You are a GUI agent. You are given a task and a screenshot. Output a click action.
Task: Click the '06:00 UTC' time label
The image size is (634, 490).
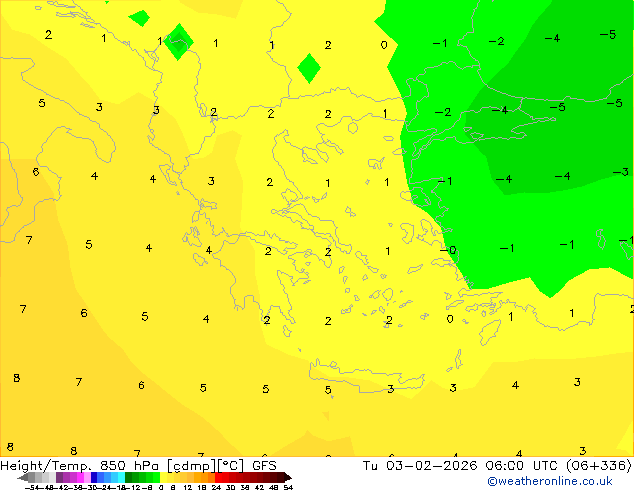pyautogui.click(x=504, y=465)
